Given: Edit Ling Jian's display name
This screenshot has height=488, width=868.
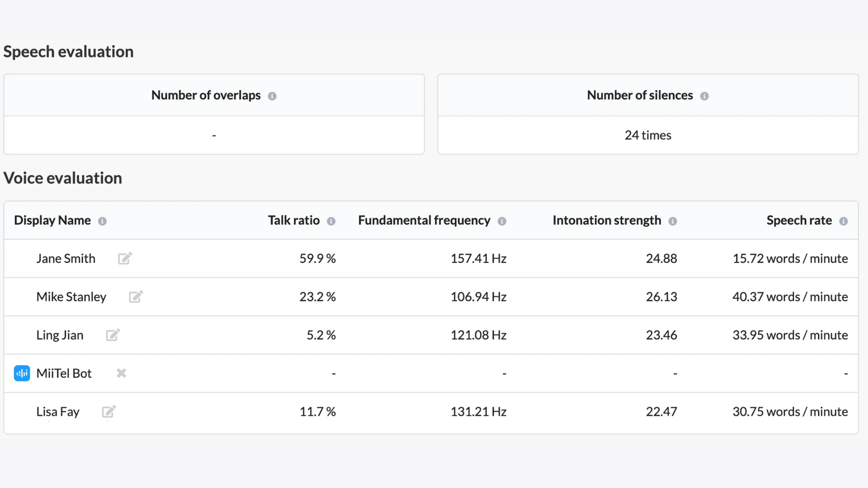Looking at the screenshot, I should (113, 335).
